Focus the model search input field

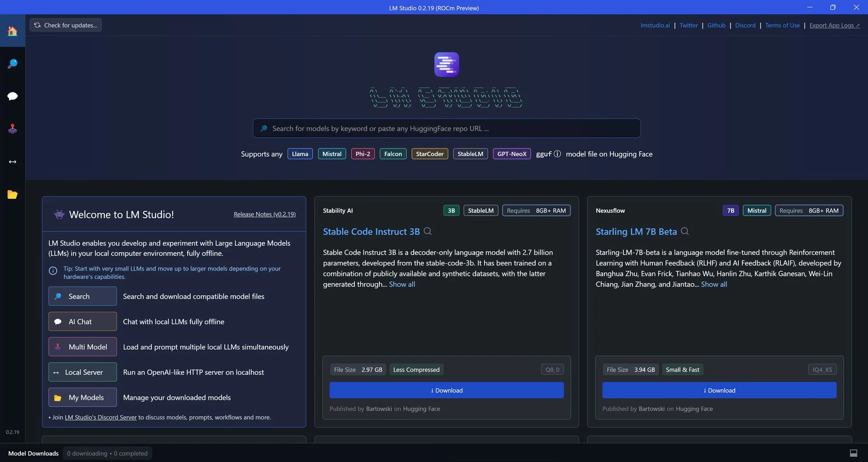[447, 128]
